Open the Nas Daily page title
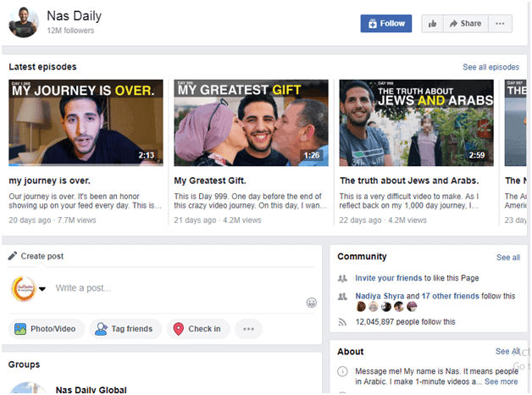The image size is (532, 395). click(x=74, y=16)
